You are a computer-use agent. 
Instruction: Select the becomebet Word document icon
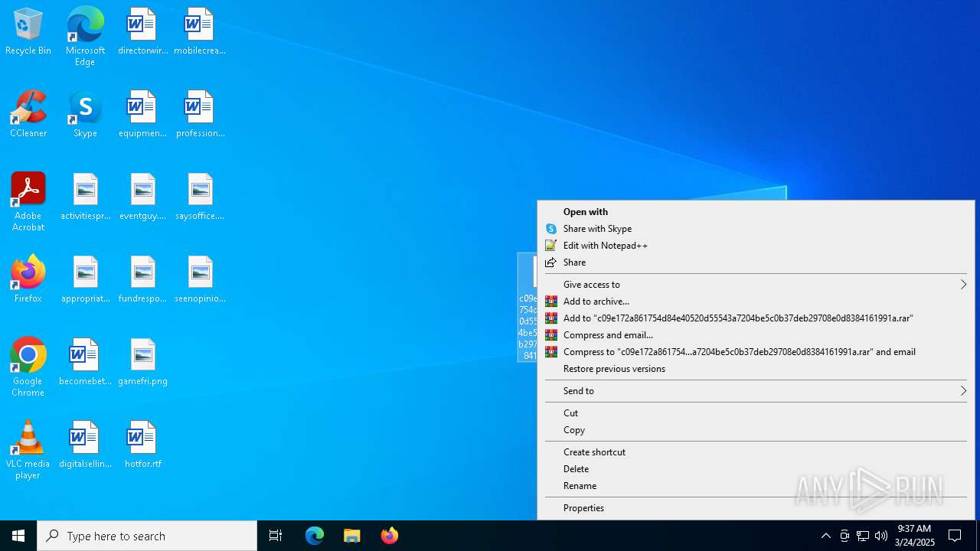[85, 363]
